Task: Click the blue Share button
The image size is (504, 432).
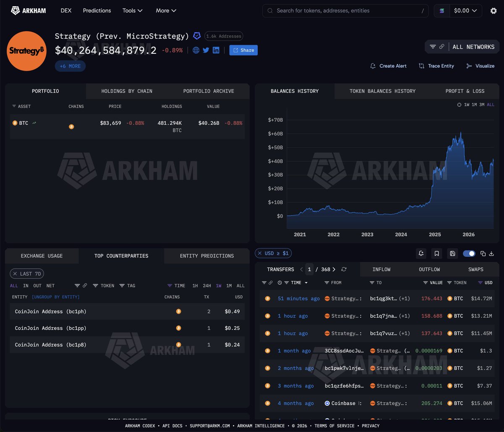Action: pos(244,50)
